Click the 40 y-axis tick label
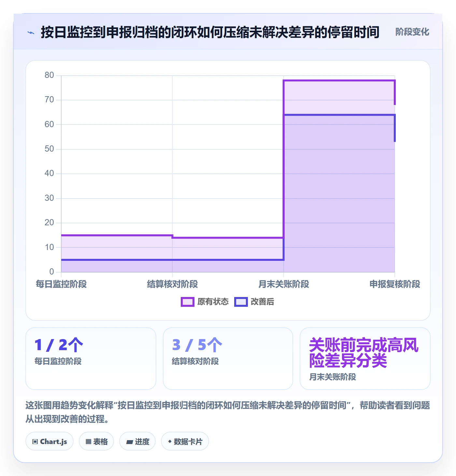The image size is (456, 476). tap(49, 173)
